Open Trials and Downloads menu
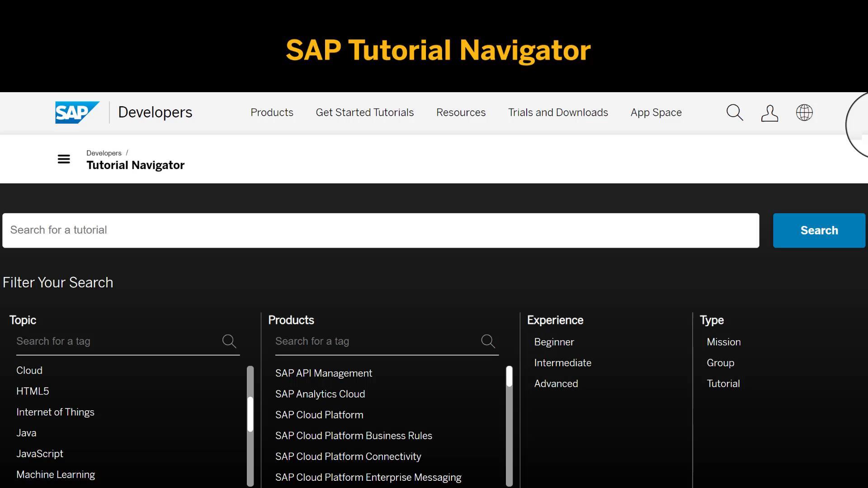This screenshot has width=868, height=488. pos(558,113)
